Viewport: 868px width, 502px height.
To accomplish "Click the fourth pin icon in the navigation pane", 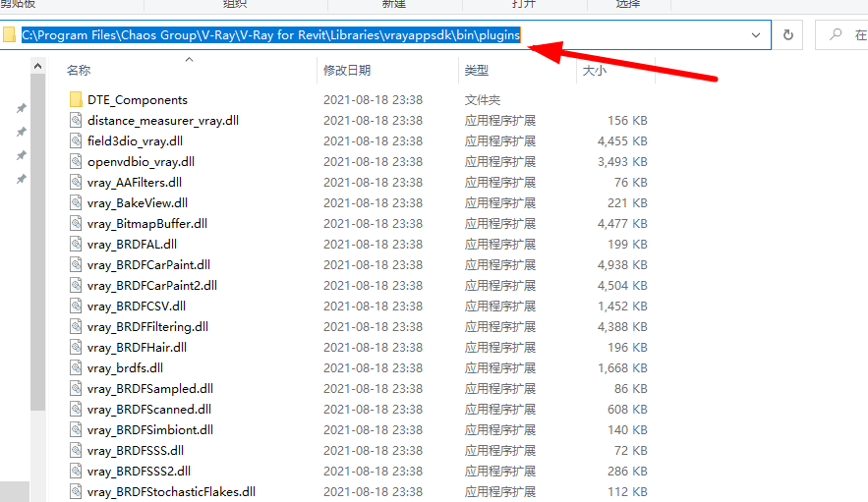I will (x=21, y=180).
